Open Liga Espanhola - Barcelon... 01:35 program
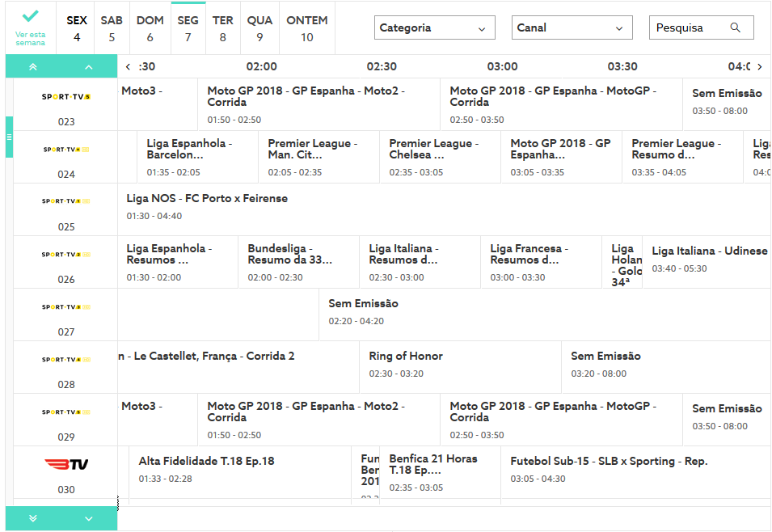The image size is (772, 532). coord(197,157)
